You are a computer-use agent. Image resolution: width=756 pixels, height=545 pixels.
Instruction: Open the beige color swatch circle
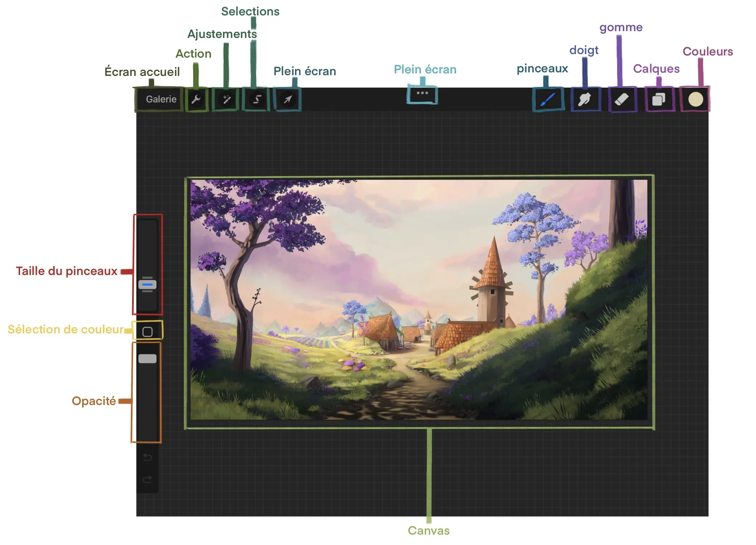695,99
